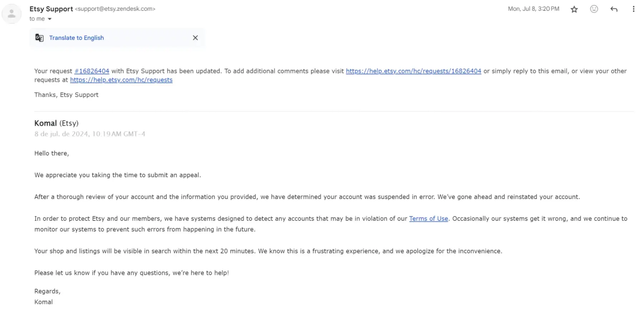
Task: Open the help.etsy.com/hc/requests/16826404 URL
Action: [x=413, y=71]
